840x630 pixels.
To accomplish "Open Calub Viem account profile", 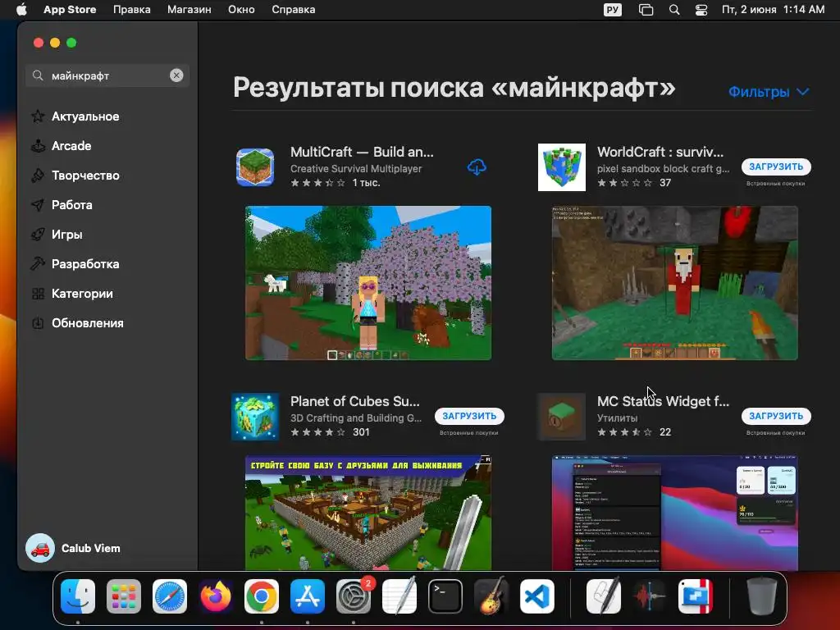I will [x=73, y=548].
